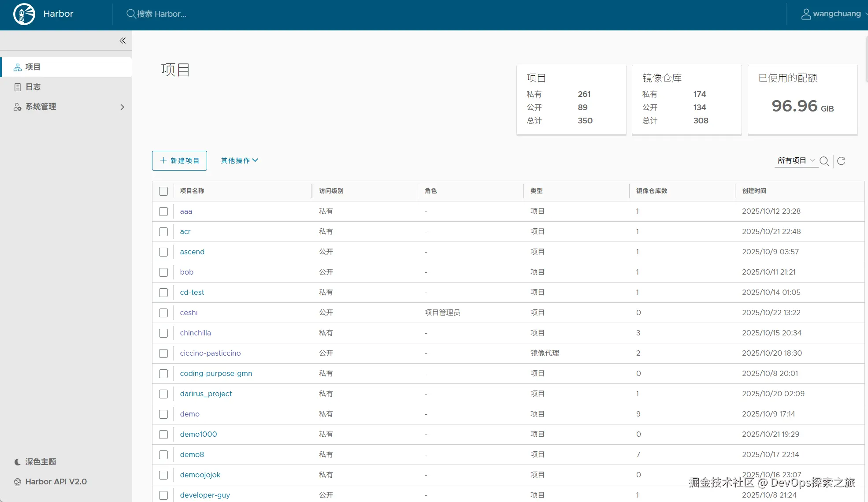Select the checkbox for chinchilla row
The image size is (868, 502).
(x=163, y=333)
